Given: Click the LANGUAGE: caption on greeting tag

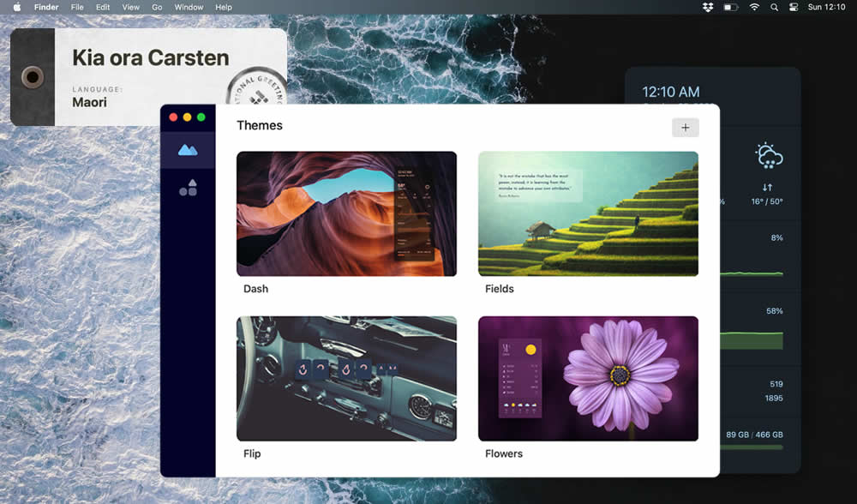Looking at the screenshot, I should [x=98, y=89].
